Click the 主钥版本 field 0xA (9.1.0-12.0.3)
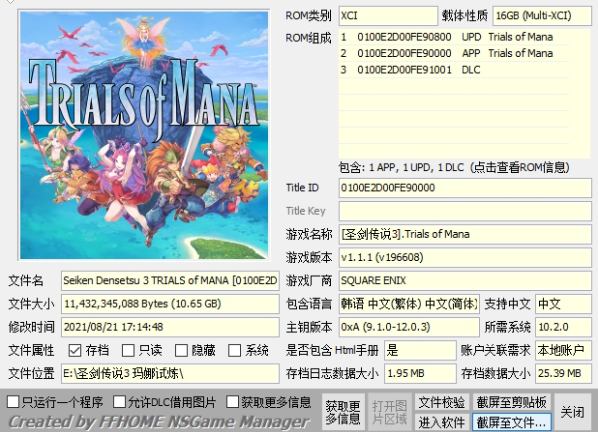This screenshot has height=432, width=598. (409, 327)
